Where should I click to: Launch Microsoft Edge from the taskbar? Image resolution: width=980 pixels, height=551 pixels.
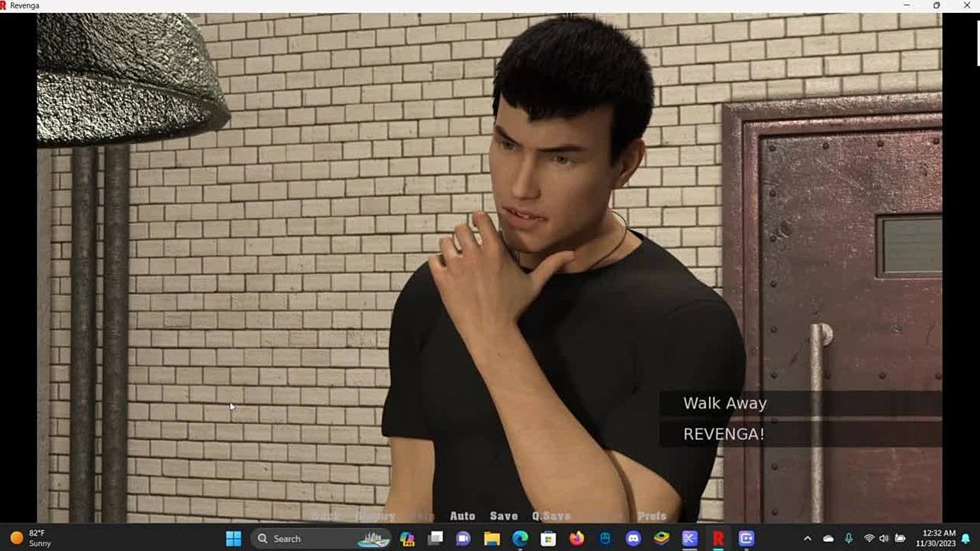520,539
